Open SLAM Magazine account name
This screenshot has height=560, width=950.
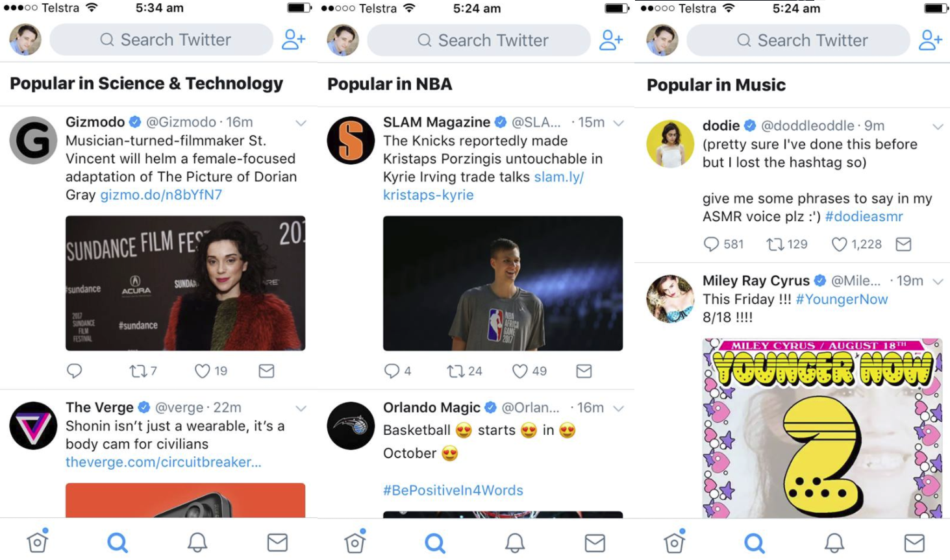tap(436, 122)
